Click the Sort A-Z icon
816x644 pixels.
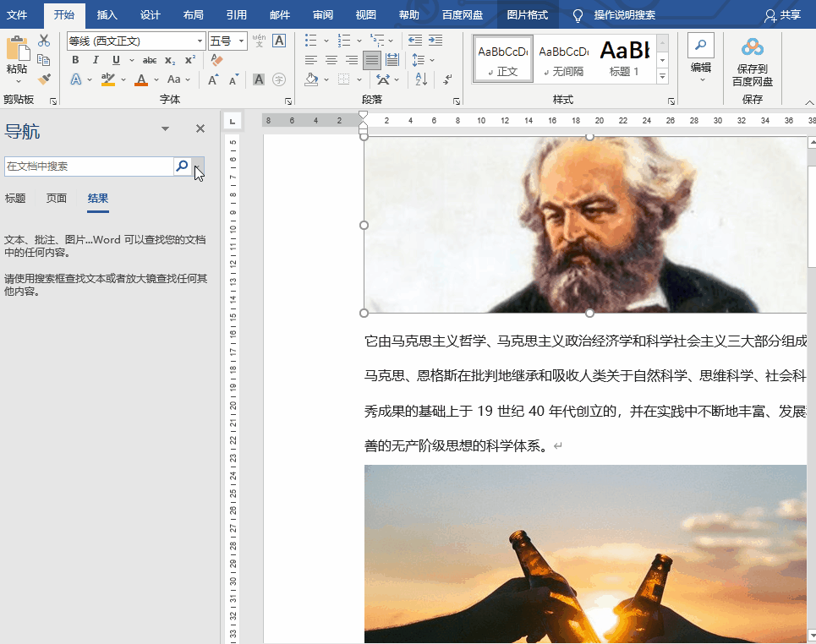(x=411, y=79)
